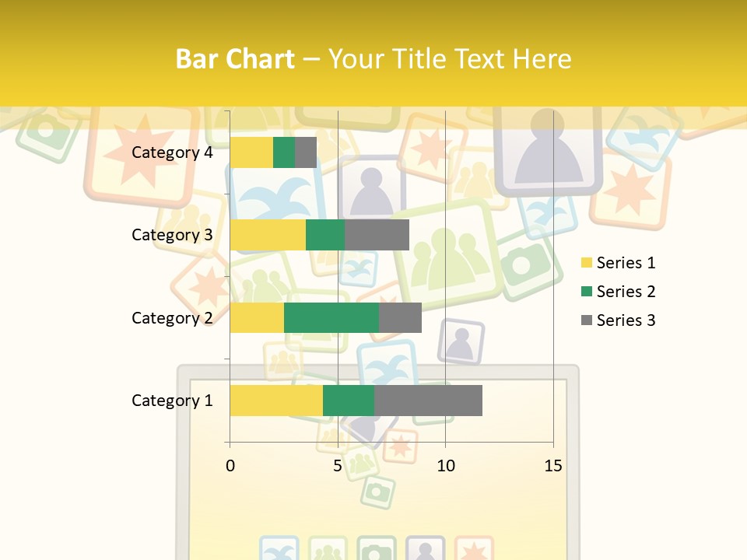Select the Category 1 axis label

pos(172,401)
